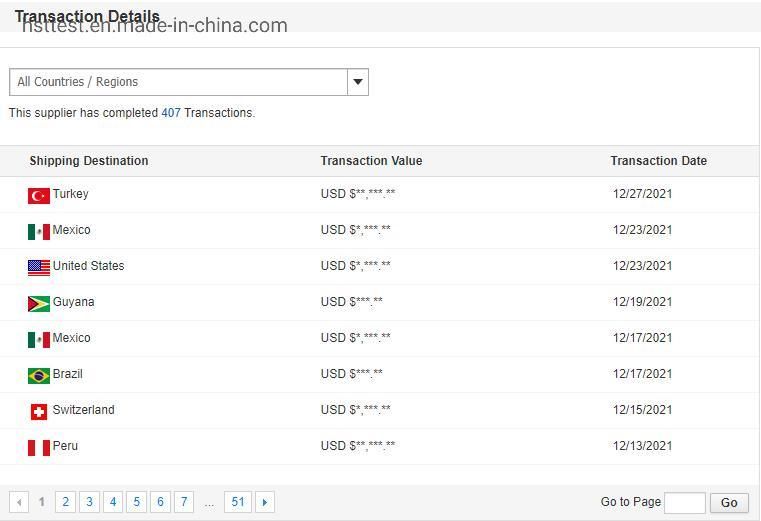Click the Guyana row transaction value
This screenshot has width=761, height=521.
[351, 302]
